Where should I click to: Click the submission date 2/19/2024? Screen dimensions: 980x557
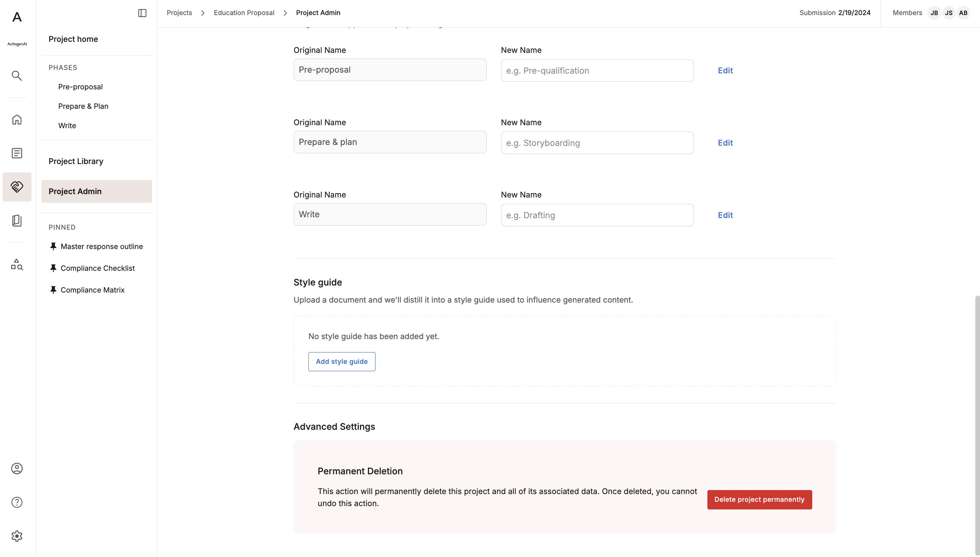(x=854, y=13)
